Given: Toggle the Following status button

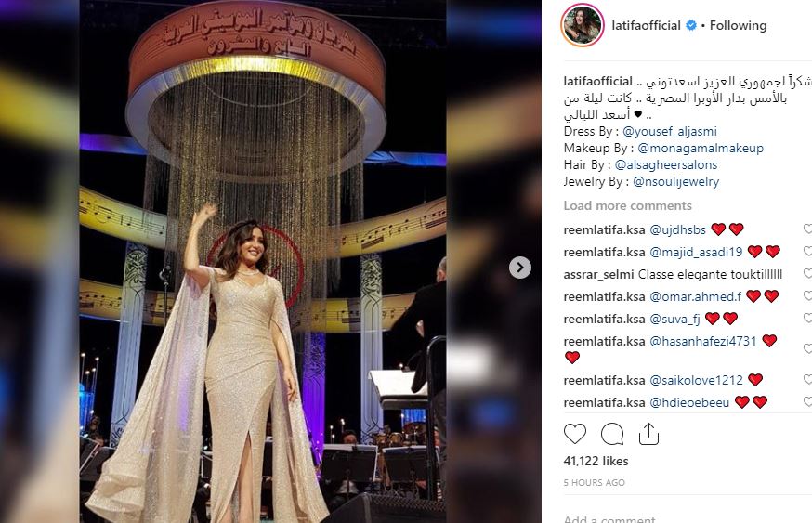Looking at the screenshot, I should pyautogui.click(x=738, y=25).
